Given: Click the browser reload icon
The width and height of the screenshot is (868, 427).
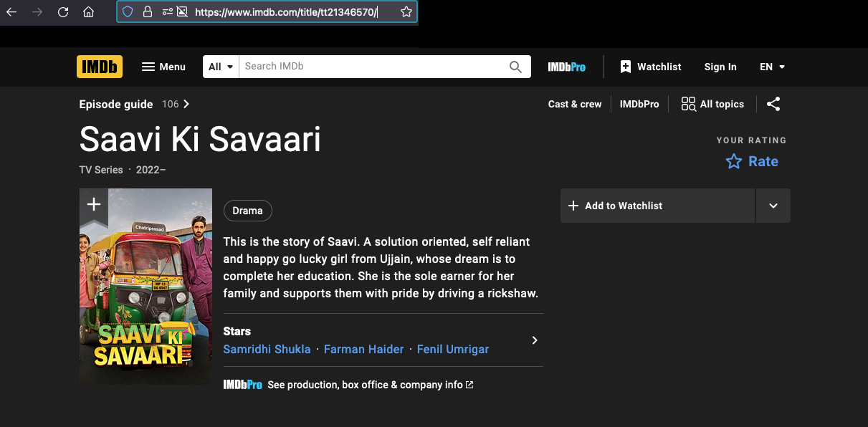Looking at the screenshot, I should 63,11.
